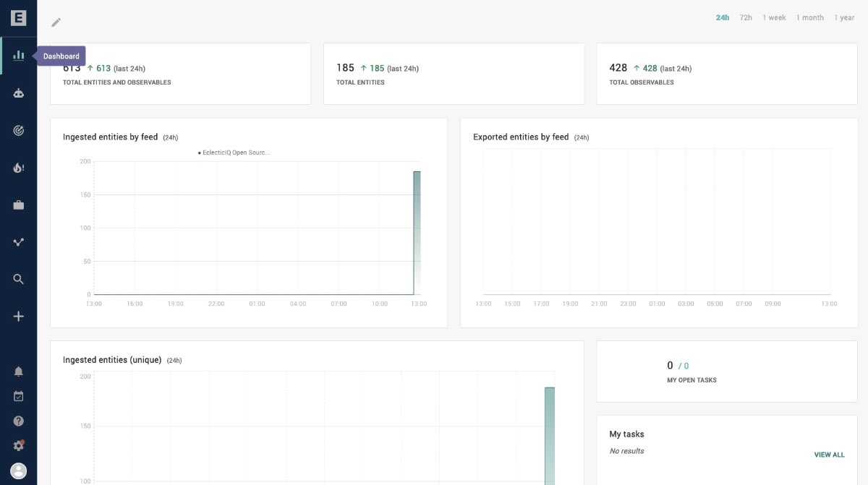868x485 pixels.
Task: Switch to the 72h time range
Action: [x=746, y=17]
